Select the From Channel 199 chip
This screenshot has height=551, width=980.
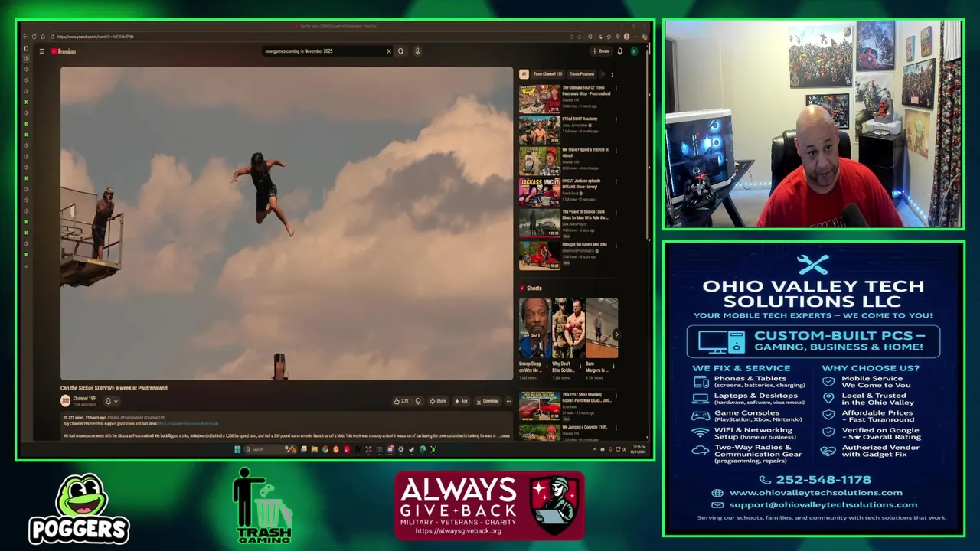547,74
